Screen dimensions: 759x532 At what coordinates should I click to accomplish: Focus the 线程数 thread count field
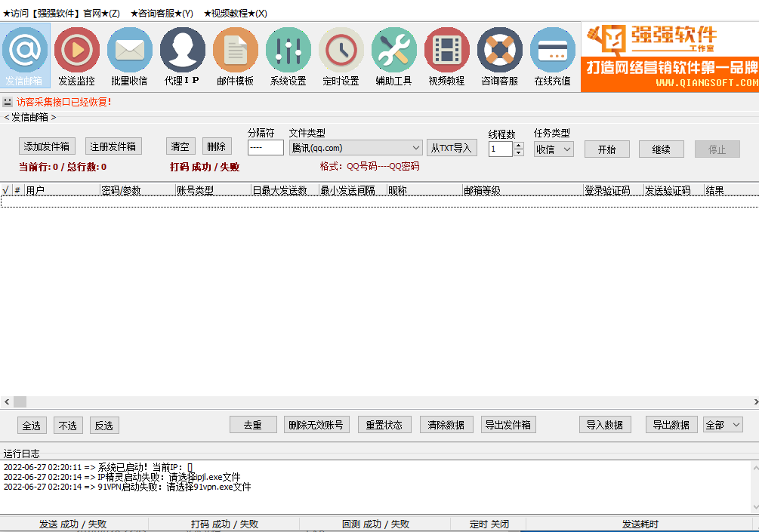tap(501, 149)
